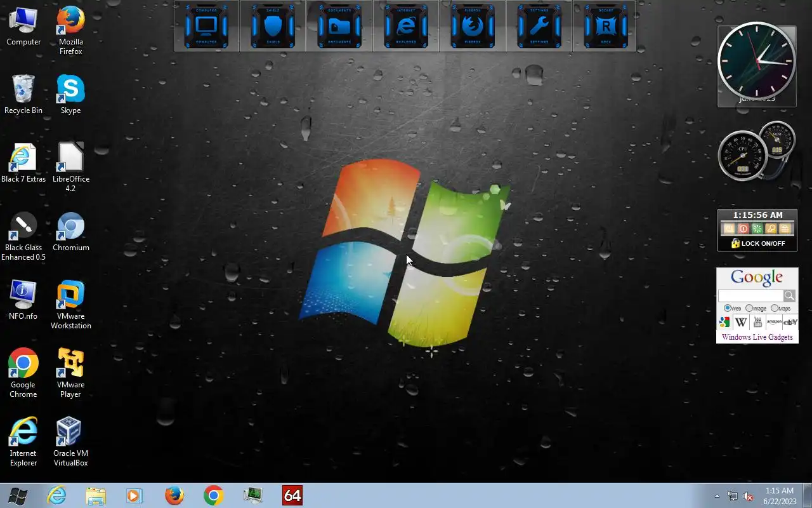The height and width of the screenshot is (508, 812).
Task: Click the Documents tile in top dock
Action: 339,25
